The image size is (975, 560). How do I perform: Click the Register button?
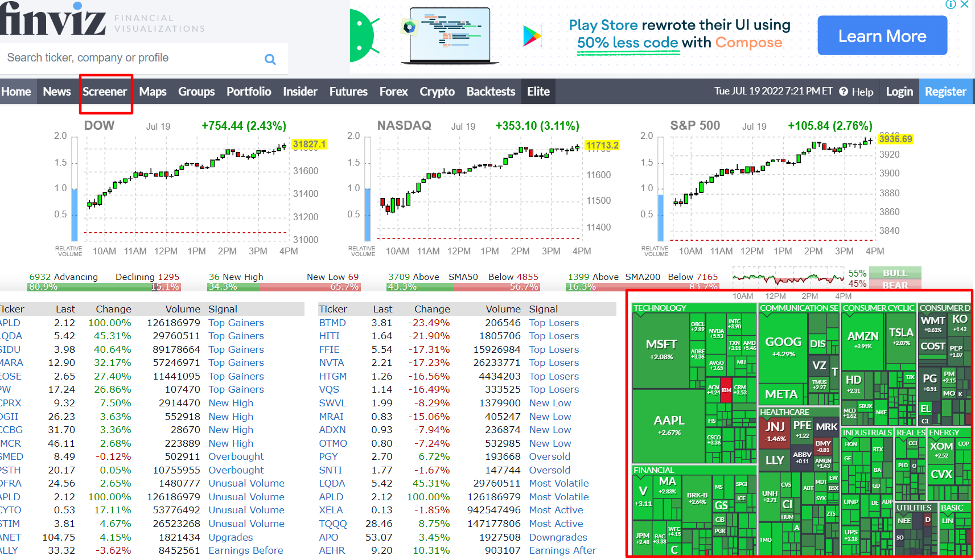945,92
